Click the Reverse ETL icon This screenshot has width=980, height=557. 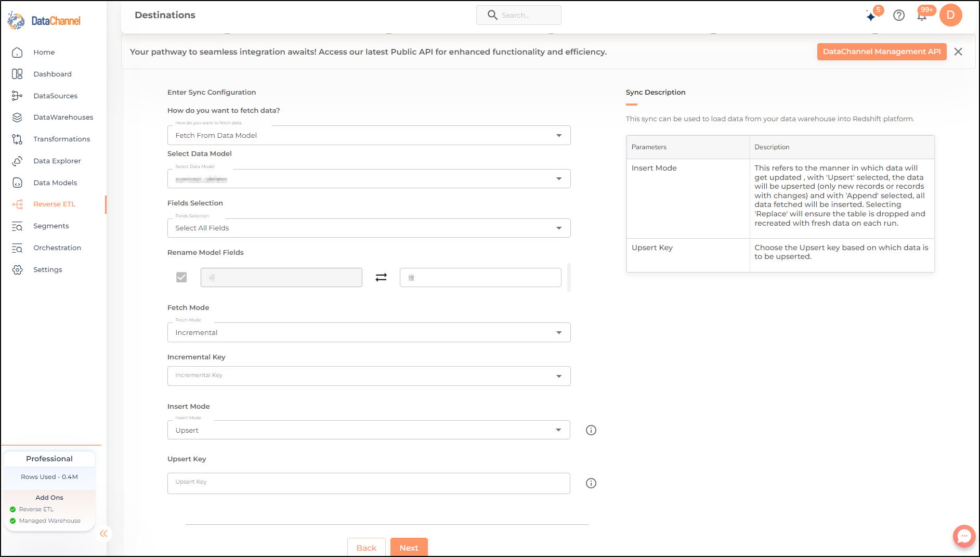(17, 204)
